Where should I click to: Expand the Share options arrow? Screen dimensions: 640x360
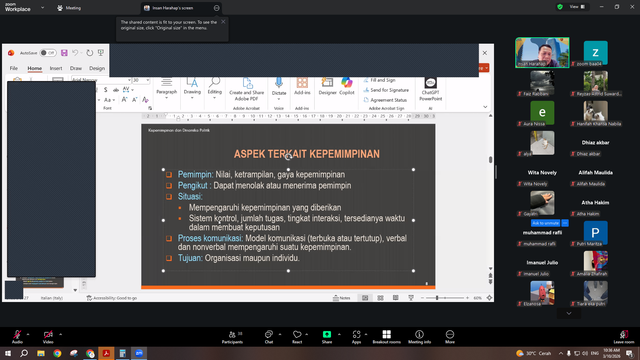339,334
